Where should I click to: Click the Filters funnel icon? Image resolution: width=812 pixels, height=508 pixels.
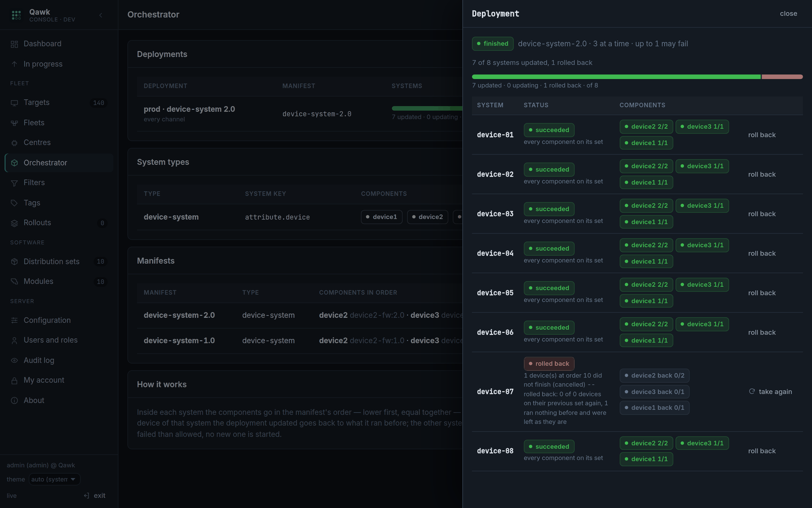tap(14, 183)
